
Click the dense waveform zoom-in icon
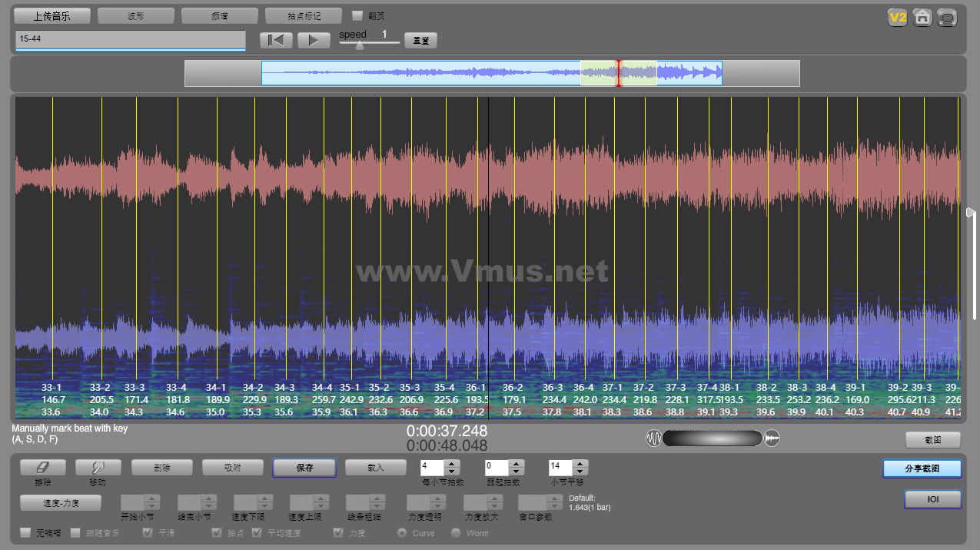click(x=772, y=438)
